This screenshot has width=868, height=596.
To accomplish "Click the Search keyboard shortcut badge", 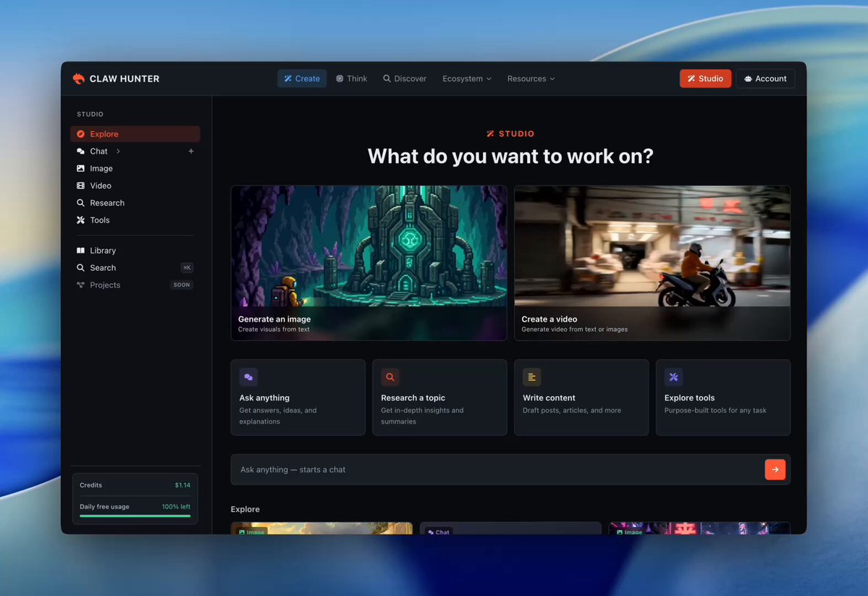I will tap(187, 267).
